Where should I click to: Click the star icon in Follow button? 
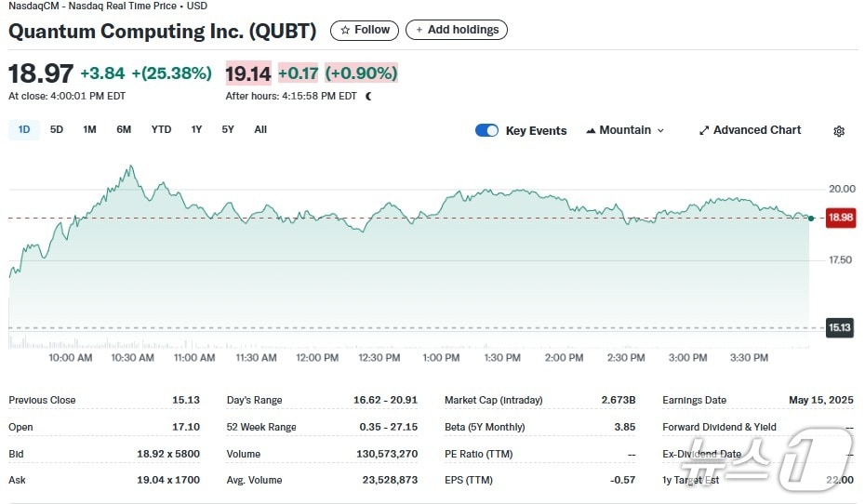pos(345,30)
